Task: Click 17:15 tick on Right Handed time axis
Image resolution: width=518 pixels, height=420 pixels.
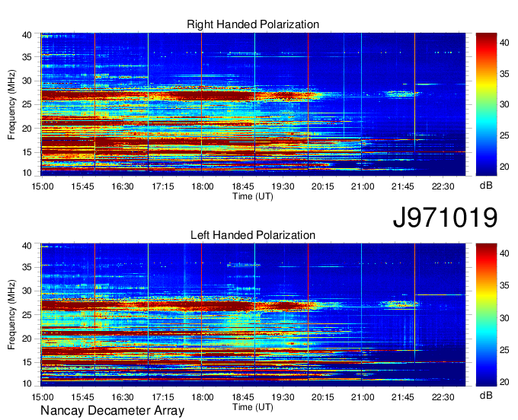Action: 162,186
